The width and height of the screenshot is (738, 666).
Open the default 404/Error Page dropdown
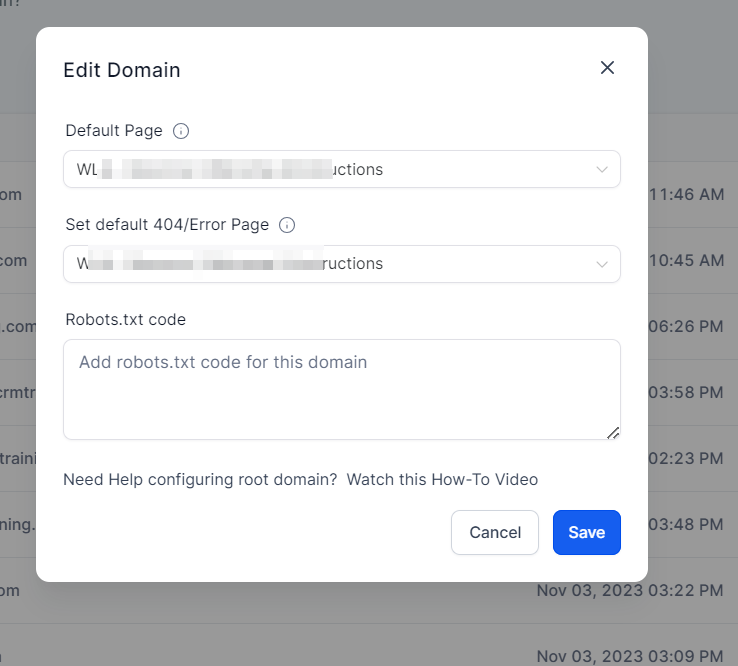click(x=342, y=264)
